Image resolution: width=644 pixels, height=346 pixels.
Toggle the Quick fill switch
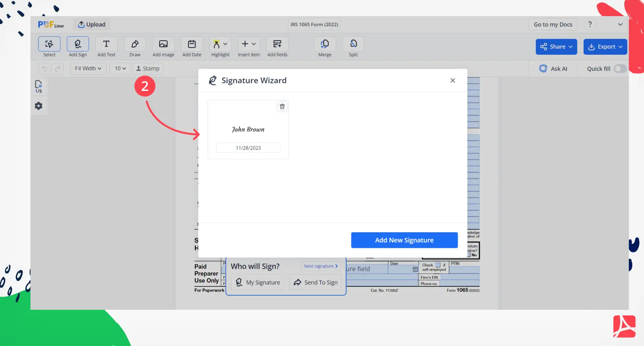point(620,69)
